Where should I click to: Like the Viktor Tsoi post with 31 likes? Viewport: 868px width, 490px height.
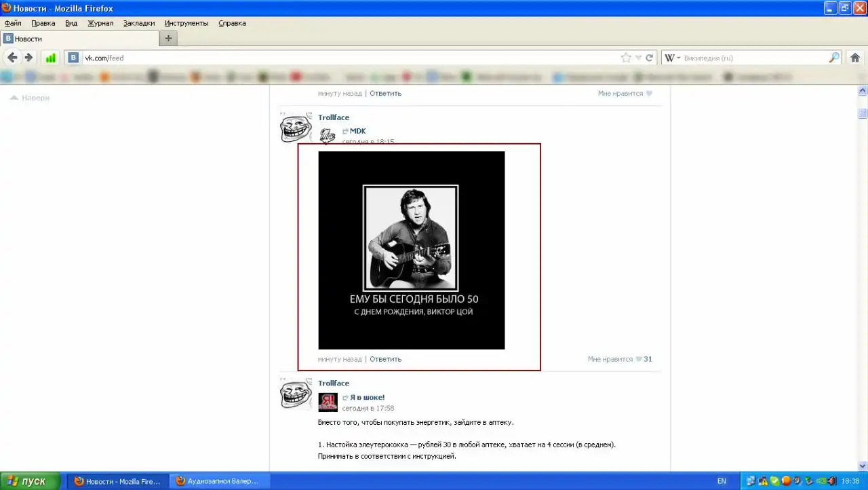pyautogui.click(x=619, y=359)
